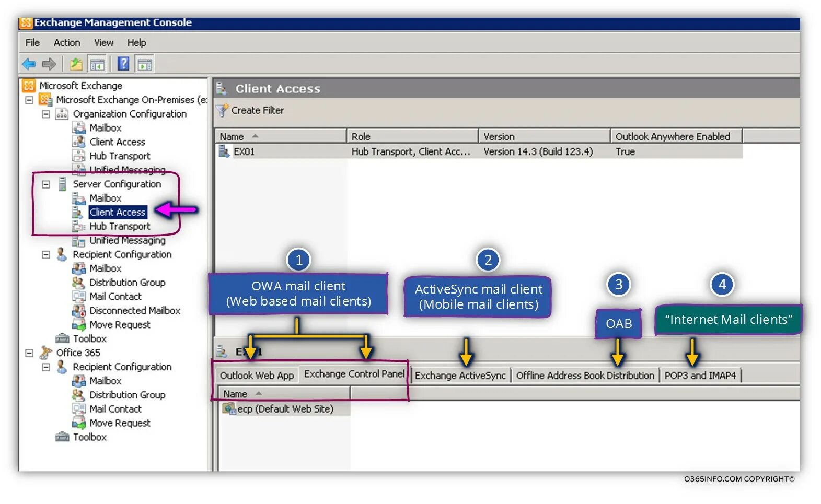
Task: Select Toolbox under Office 365
Action: (x=90, y=437)
